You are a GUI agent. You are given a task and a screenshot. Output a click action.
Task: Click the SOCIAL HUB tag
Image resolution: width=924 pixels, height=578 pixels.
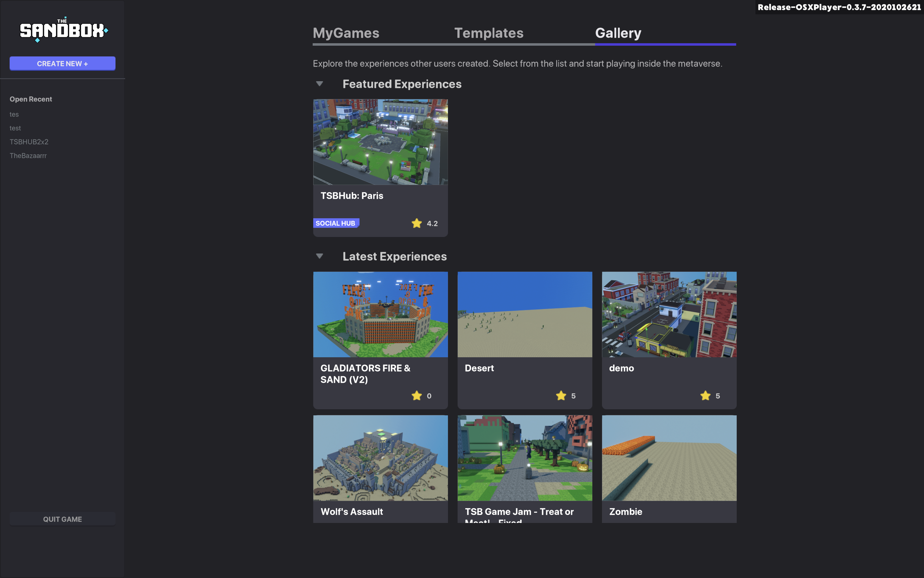tap(336, 223)
